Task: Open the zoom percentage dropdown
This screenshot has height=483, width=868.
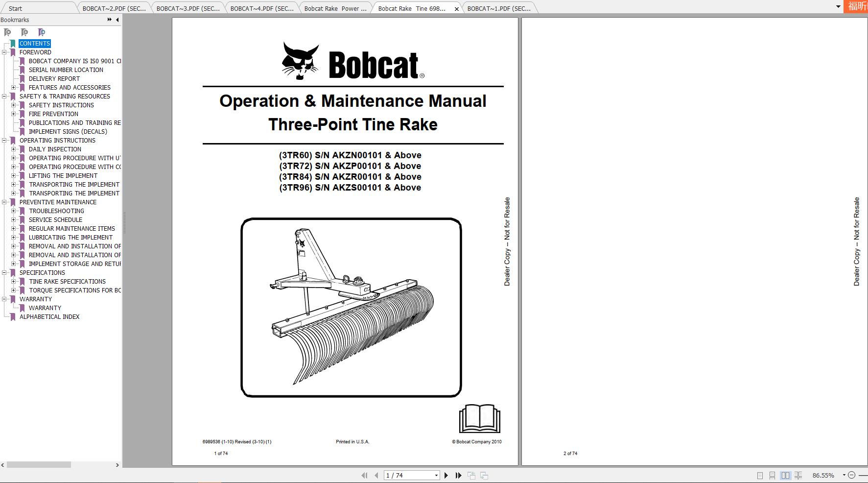Action: coord(844,475)
